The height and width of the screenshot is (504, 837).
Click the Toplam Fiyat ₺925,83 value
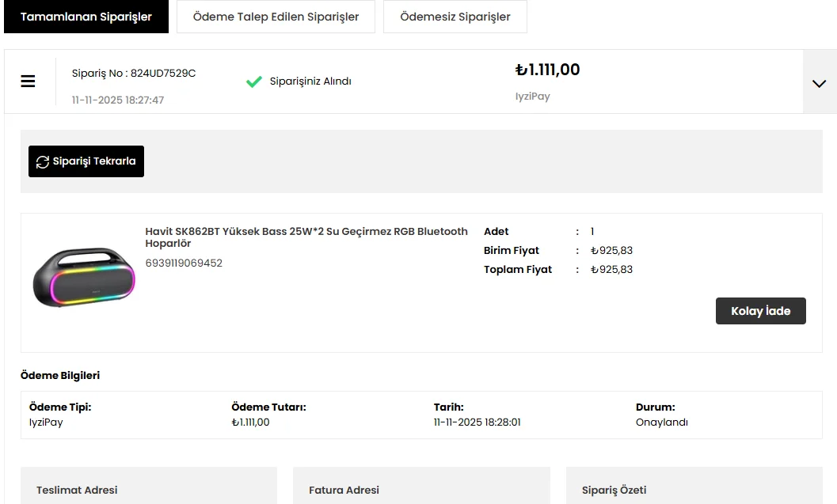(611, 270)
